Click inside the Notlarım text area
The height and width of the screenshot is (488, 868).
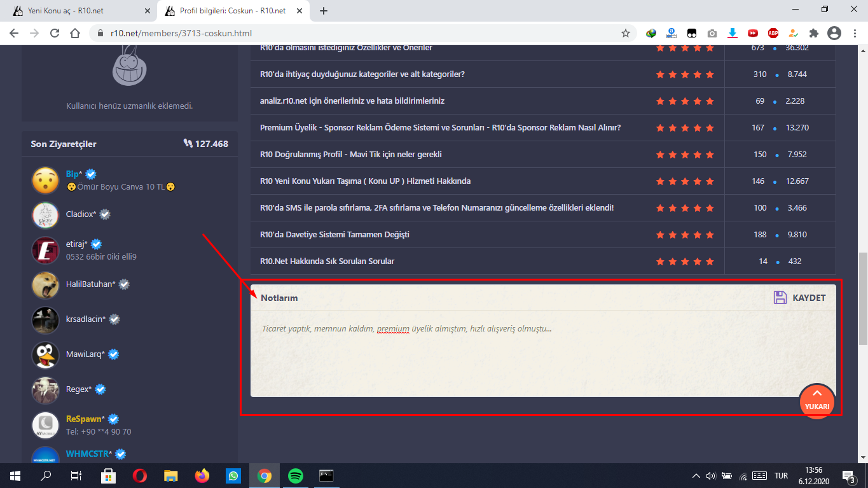(542, 353)
